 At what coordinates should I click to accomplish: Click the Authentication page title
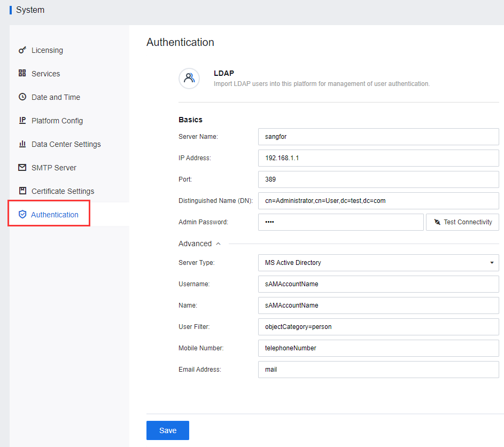tap(180, 42)
